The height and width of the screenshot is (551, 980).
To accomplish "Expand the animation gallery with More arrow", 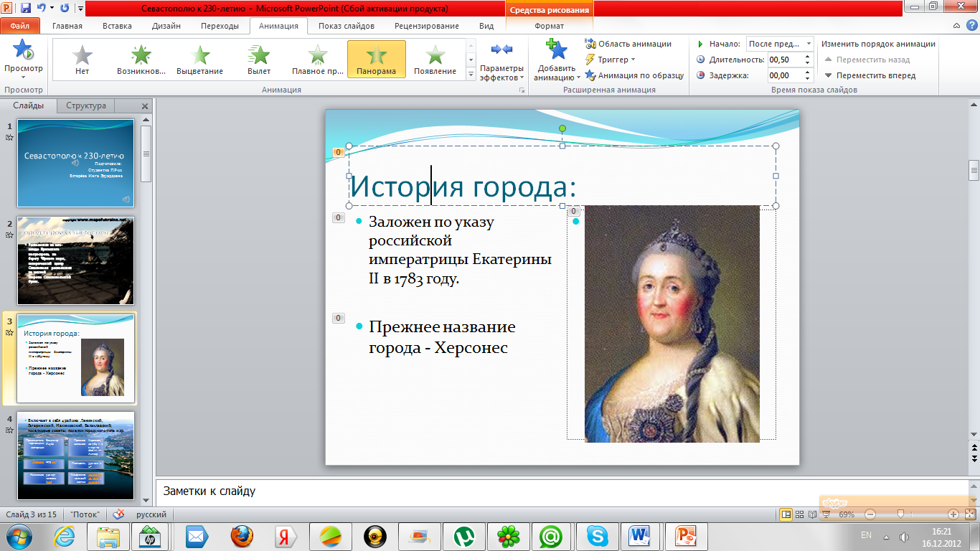I will click(x=471, y=75).
